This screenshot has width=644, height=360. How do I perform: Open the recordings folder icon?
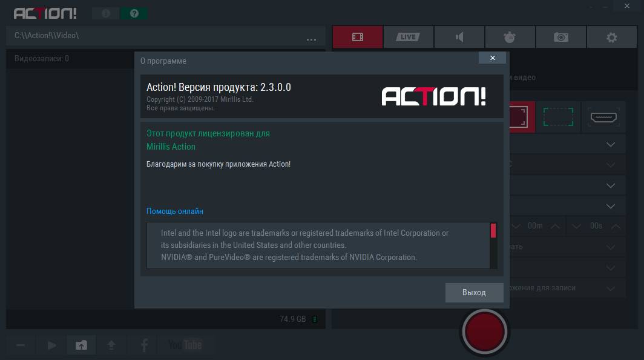click(81, 345)
